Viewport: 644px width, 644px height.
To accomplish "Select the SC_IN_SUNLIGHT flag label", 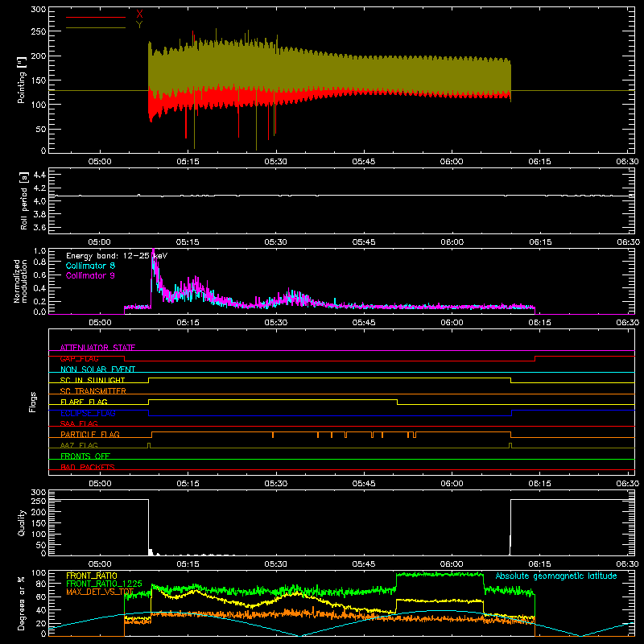I will [93, 380].
